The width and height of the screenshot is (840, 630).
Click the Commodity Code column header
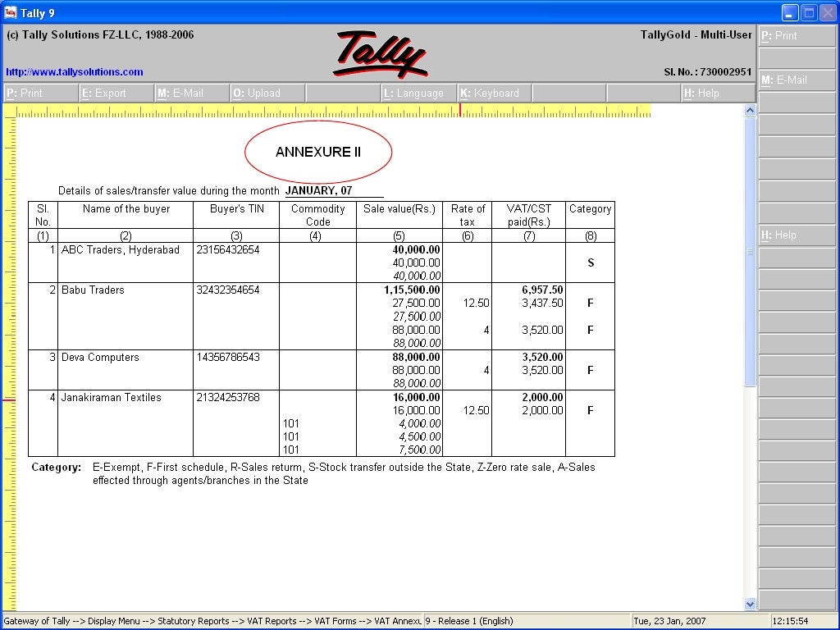pos(317,216)
